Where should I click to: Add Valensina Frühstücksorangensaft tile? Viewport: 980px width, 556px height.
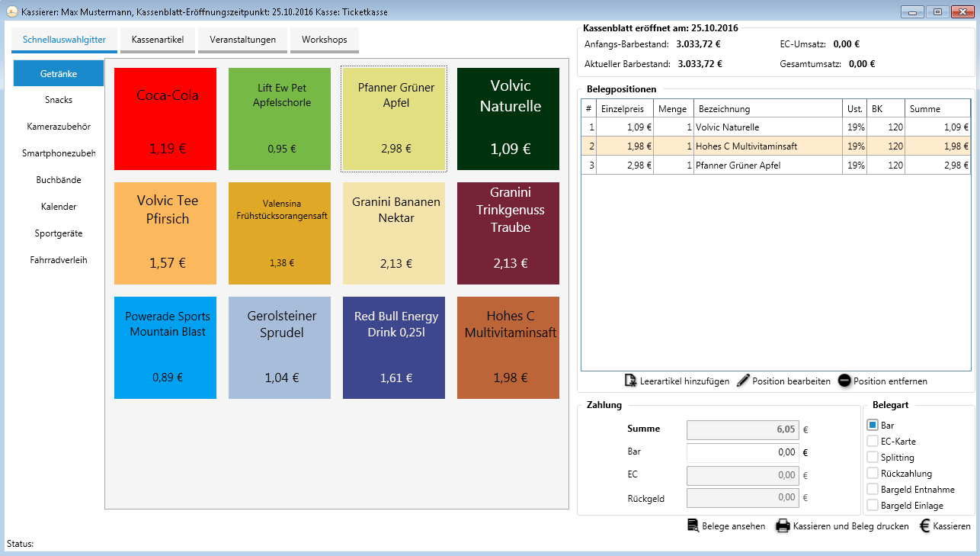point(280,233)
